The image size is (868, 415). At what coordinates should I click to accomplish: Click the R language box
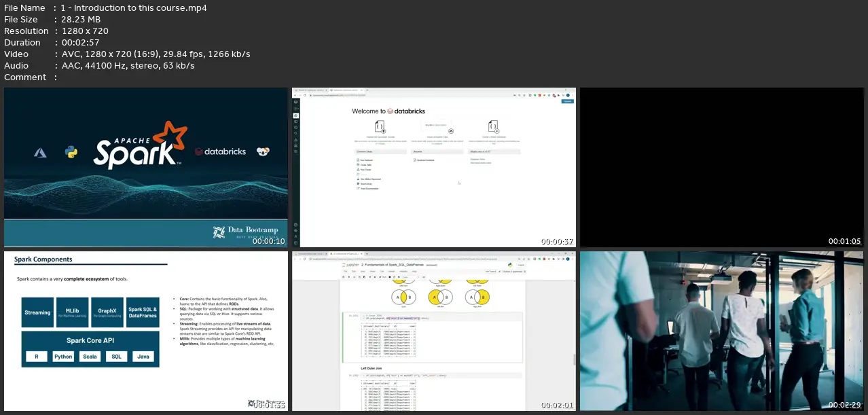(36, 356)
